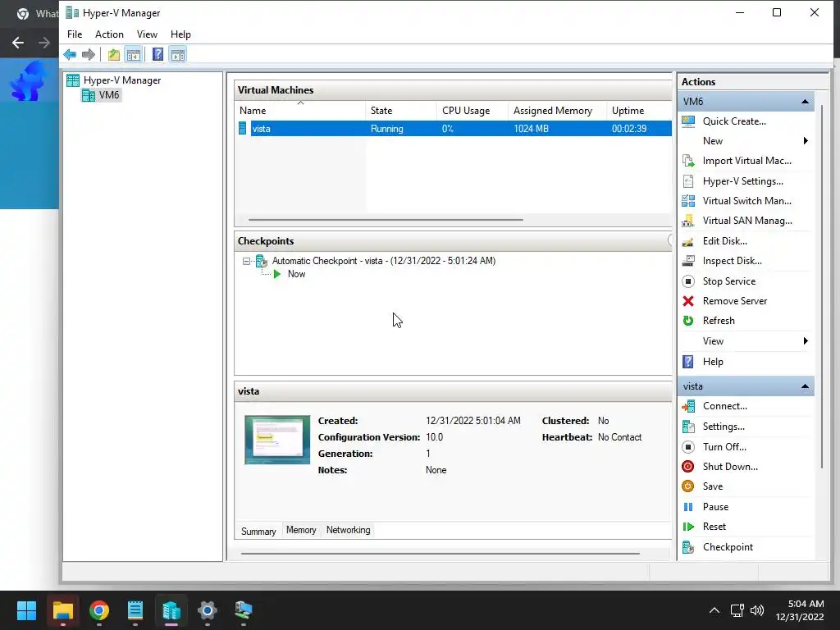Select Hyper-V Manager root tree node

pyautogui.click(x=122, y=80)
